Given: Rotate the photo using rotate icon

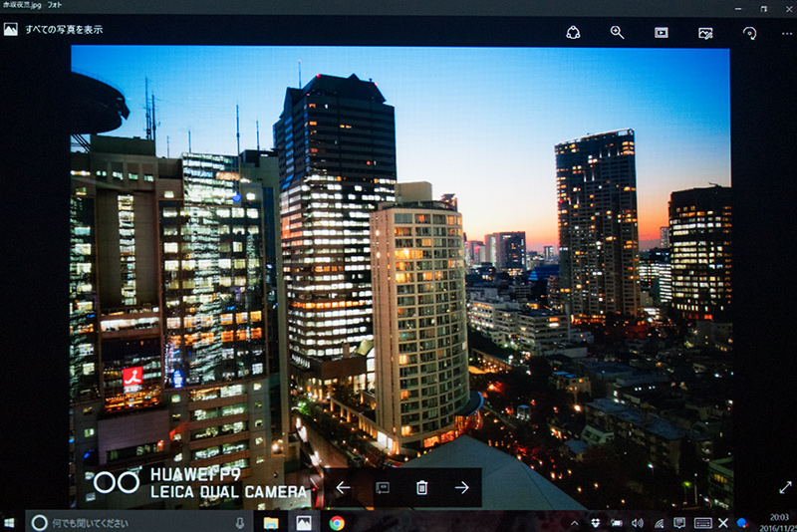Looking at the screenshot, I should 750,33.
